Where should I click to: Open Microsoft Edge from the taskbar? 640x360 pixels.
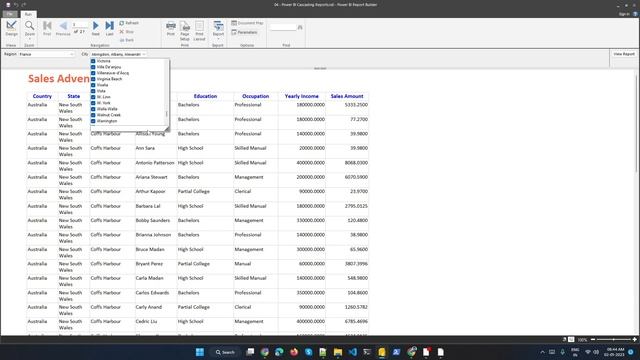pyautogui.click(x=279, y=352)
